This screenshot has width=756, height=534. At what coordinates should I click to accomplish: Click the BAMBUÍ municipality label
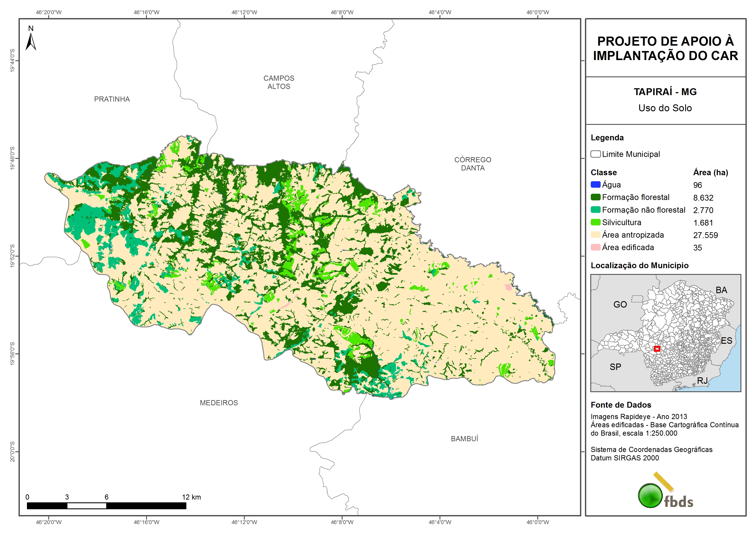pyautogui.click(x=464, y=439)
